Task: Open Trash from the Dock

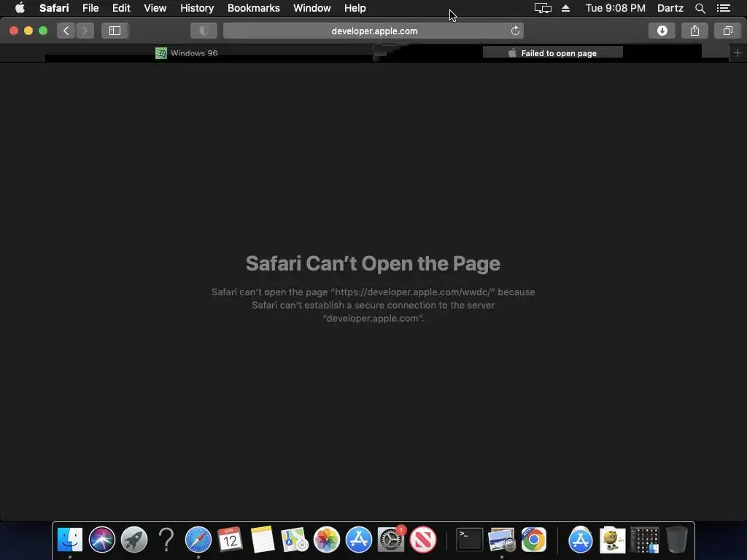Action: (676, 540)
